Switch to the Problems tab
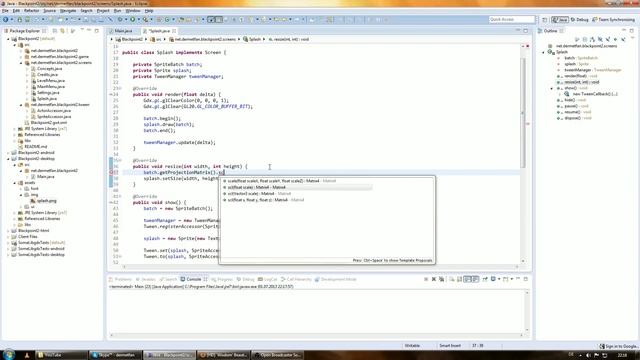Screen dimensions: 640x360 pos(120,280)
